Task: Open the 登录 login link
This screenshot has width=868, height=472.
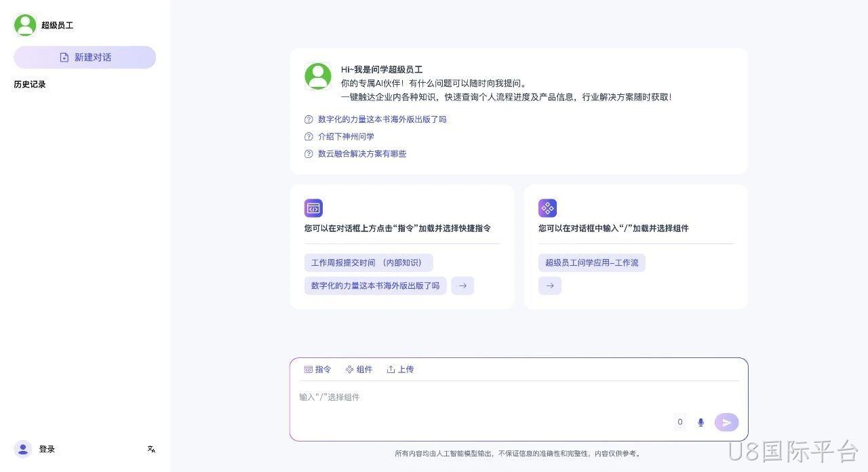Action: [47, 449]
